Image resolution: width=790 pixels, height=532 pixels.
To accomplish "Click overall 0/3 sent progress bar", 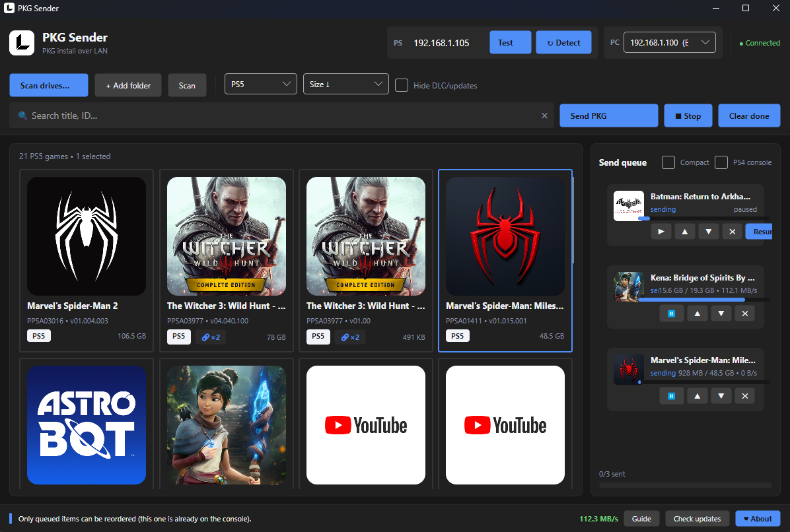I will coord(685,485).
